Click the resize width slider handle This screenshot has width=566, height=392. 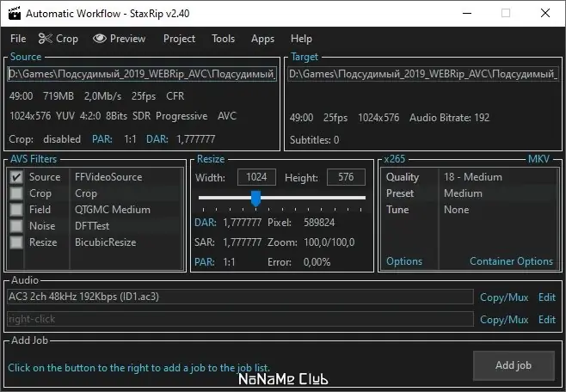255,199
